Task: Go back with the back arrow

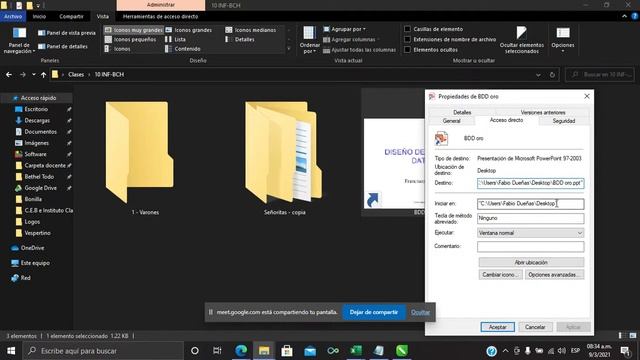Action: point(9,75)
